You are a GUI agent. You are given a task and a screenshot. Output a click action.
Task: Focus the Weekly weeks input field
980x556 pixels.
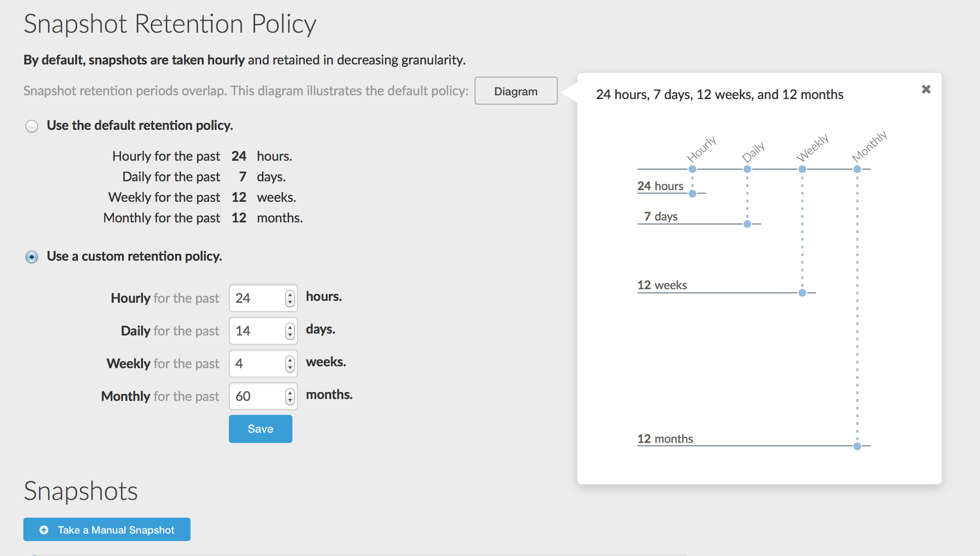258,364
